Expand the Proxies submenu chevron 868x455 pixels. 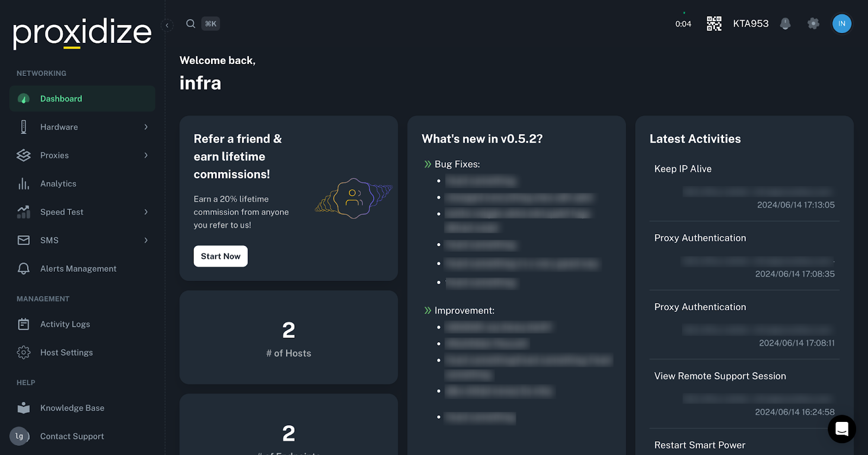click(x=146, y=155)
